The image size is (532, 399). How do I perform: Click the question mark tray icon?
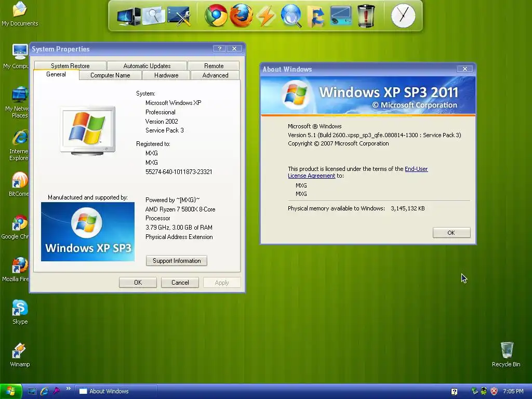[454, 392]
